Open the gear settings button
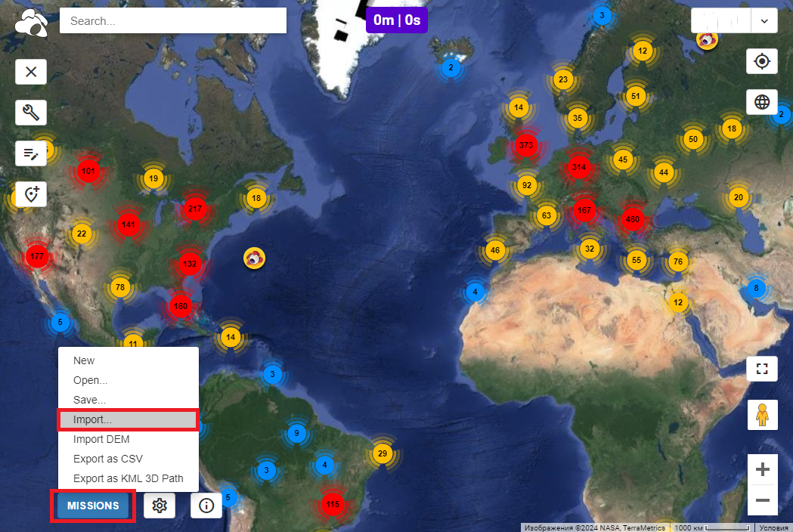 click(160, 506)
